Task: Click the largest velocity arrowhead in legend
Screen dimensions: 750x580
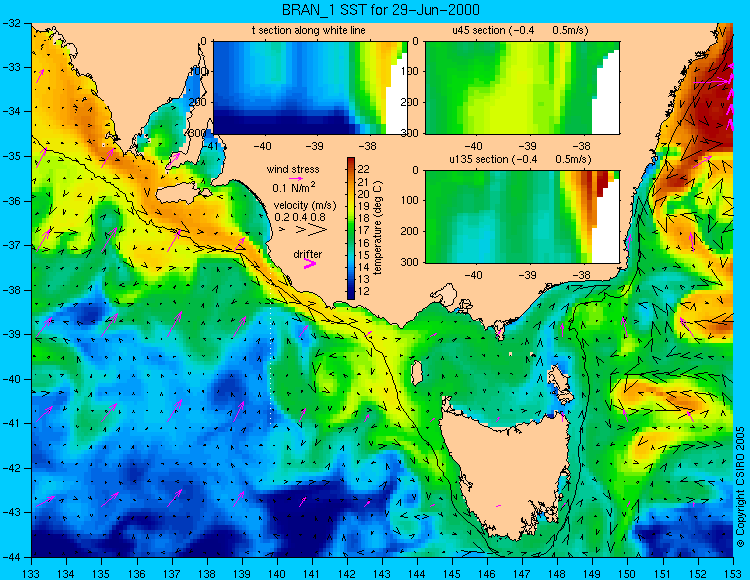Action: [318, 230]
